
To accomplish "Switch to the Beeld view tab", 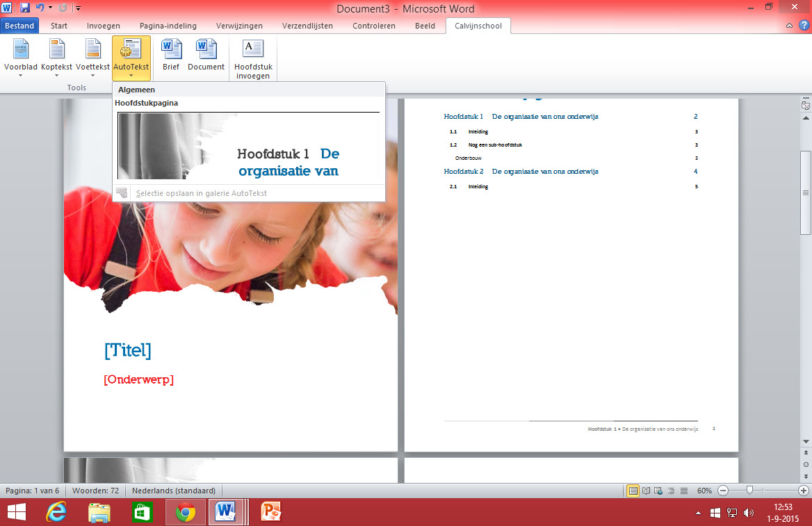I will pos(425,26).
